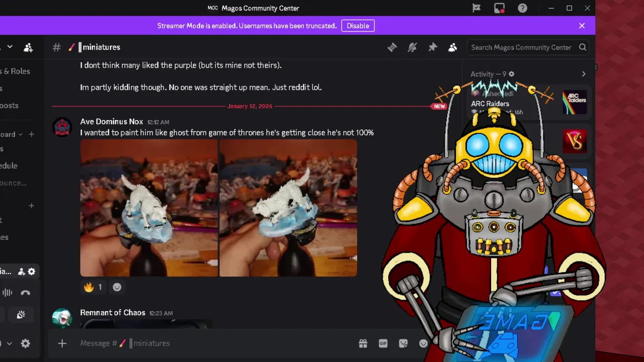644x362 pixels.
Task: Toggle the fire reaction with count 1
Action: pos(93,287)
